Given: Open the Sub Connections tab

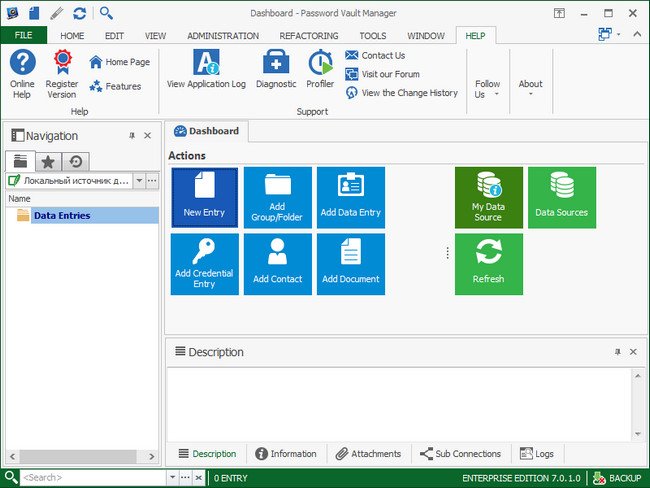Looking at the screenshot, I should pos(460,454).
